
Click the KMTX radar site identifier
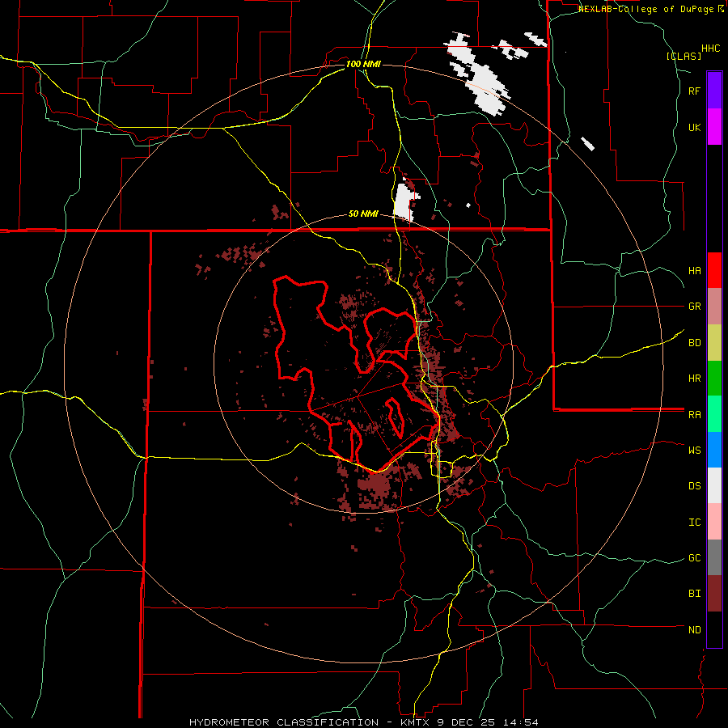tap(416, 722)
